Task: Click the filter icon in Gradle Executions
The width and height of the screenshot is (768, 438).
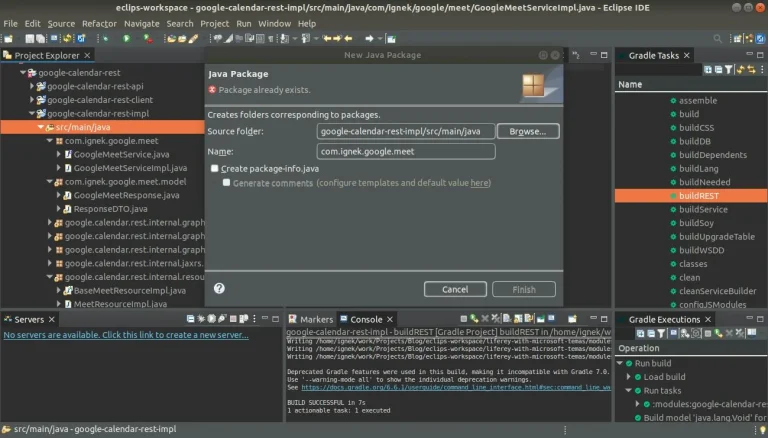Action: click(661, 334)
